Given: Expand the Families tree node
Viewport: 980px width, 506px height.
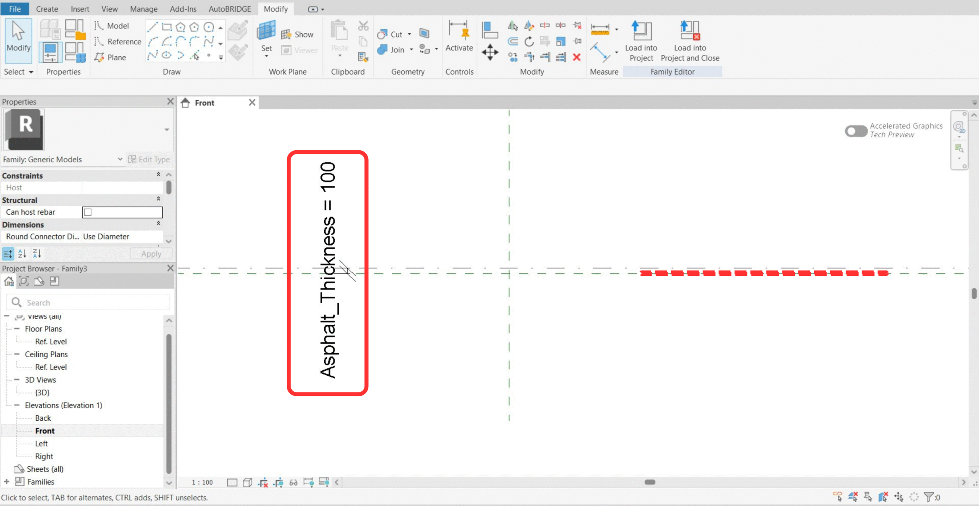Looking at the screenshot, I should 7,482.
